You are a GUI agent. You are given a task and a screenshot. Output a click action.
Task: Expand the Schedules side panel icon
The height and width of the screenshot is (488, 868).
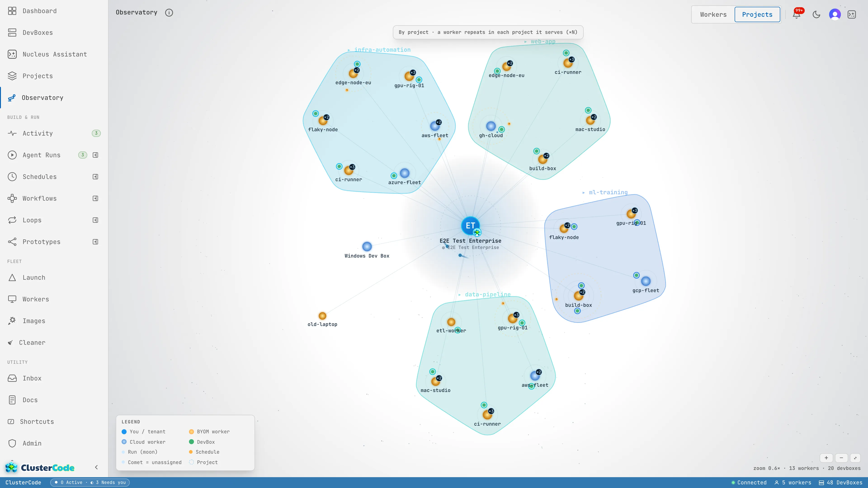[95, 177]
